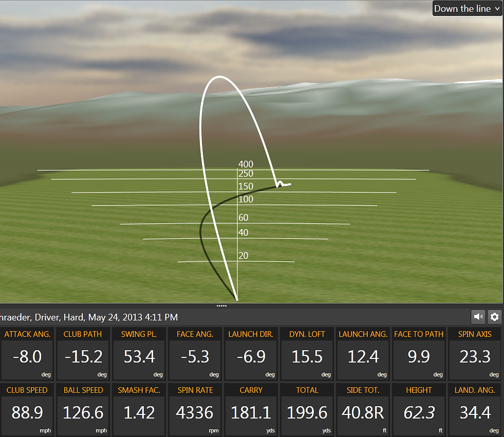Select the BALL SPEED tile
504x437 pixels.
83,410
